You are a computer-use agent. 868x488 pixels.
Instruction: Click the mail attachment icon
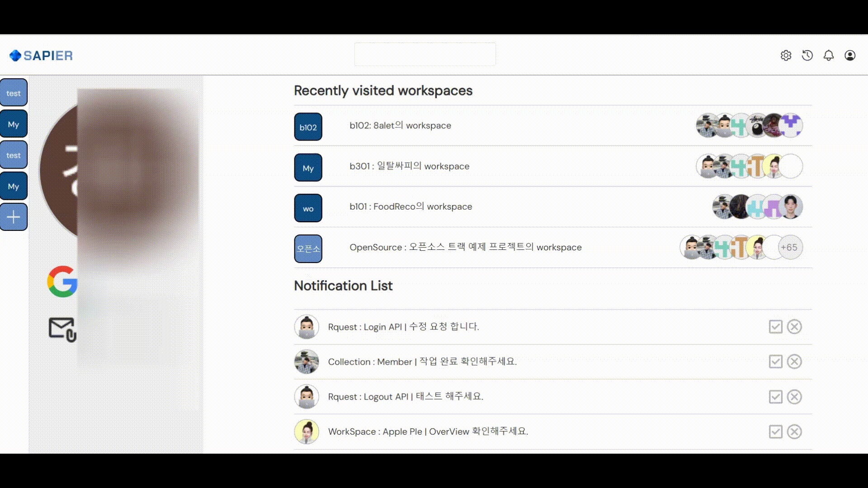62,329
